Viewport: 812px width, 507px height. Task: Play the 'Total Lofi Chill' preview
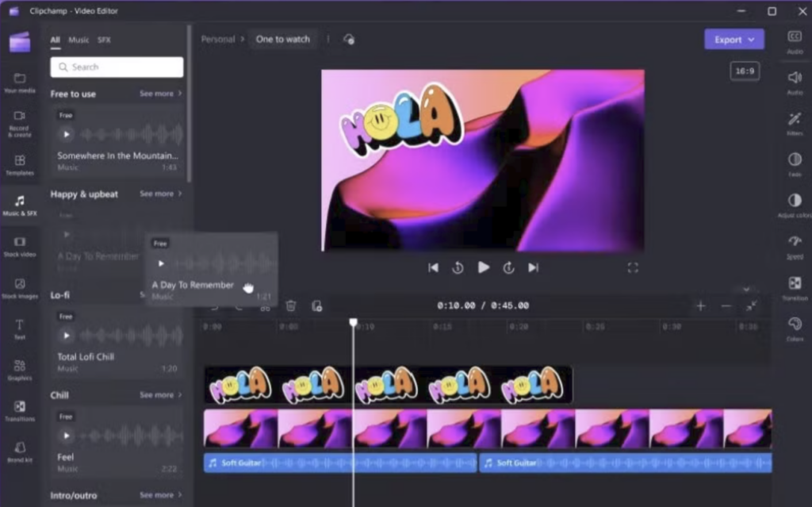coord(66,336)
